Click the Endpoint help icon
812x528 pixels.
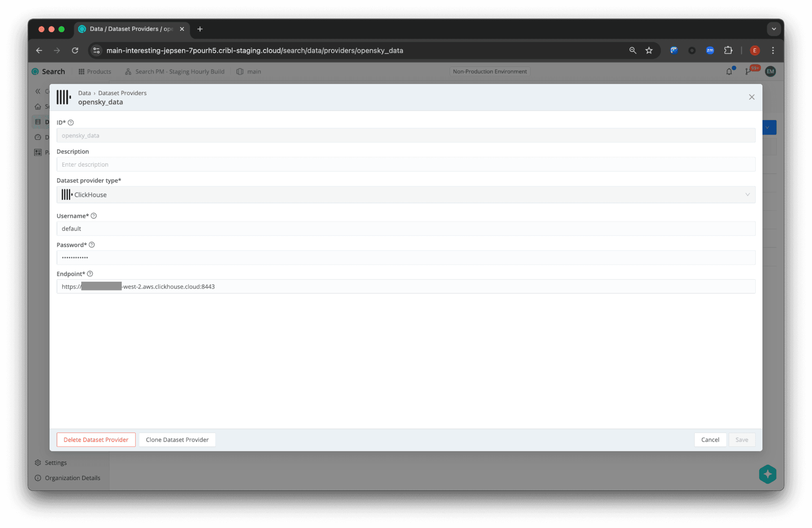(90, 274)
